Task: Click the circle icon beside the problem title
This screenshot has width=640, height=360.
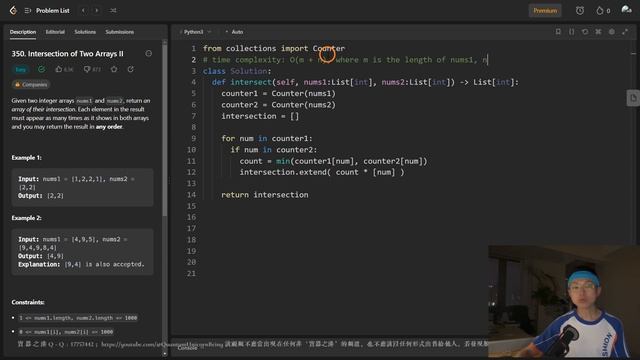Action: pyautogui.click(x=149, y=53)
